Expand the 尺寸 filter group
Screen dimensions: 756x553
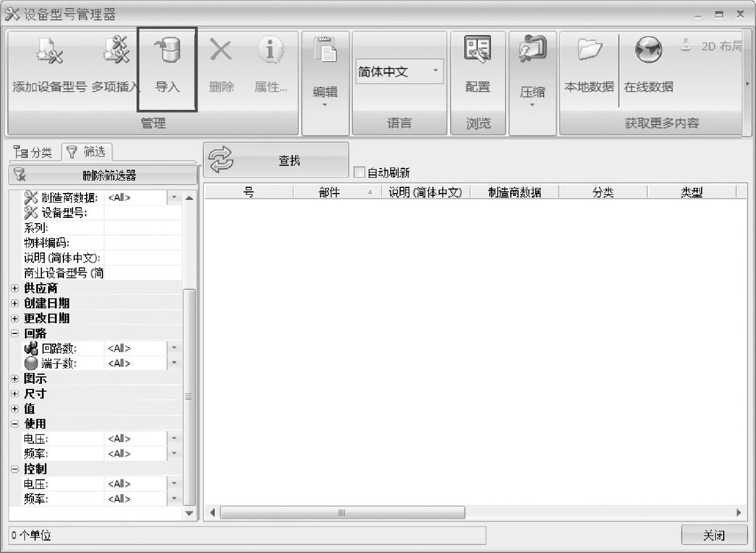(x=15, y=393)
